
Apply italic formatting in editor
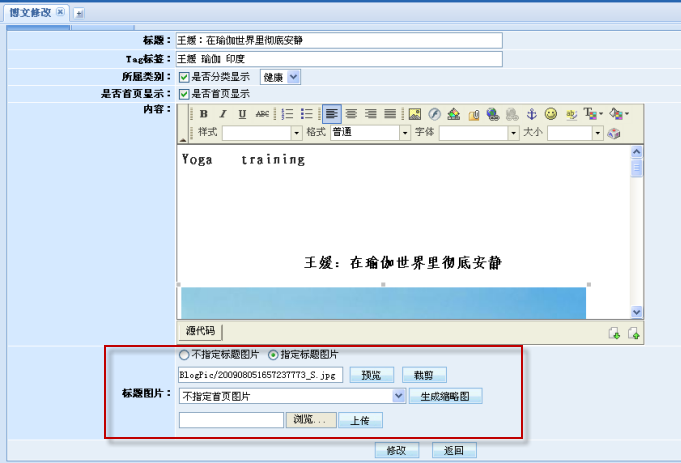(x=223, y=114)
